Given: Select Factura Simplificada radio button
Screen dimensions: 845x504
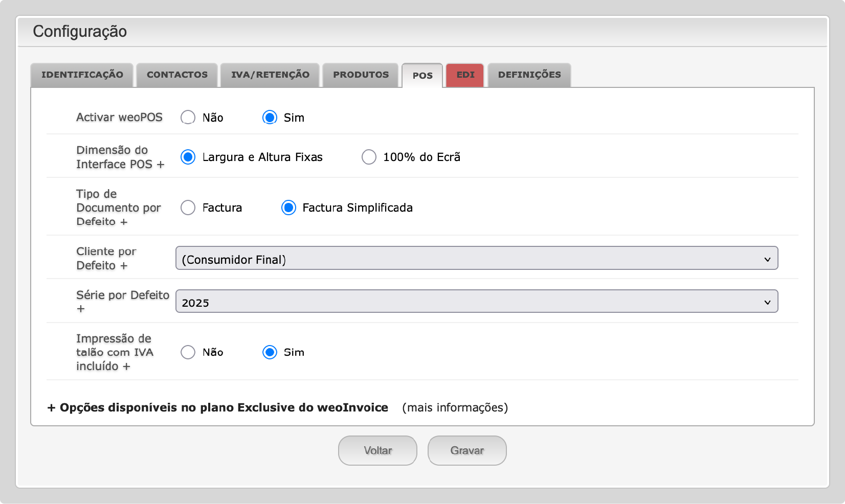Looking at the screenshot, I should pyautogui.click(x=288, y=208).
